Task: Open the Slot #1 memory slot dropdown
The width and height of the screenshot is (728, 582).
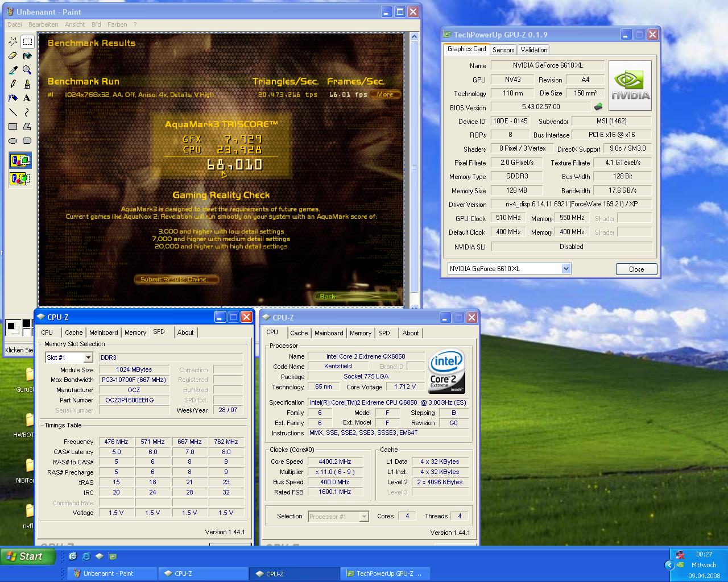Action: point(88,357)
